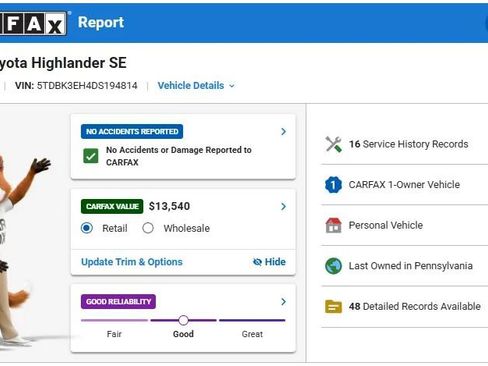Click the Good reliability label
Image resolution: width=488 pixels, height=366 pixels.
point(183,334)
